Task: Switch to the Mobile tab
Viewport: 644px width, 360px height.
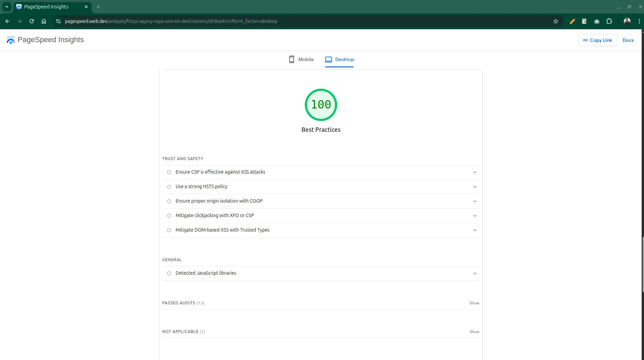Action: 301,59
